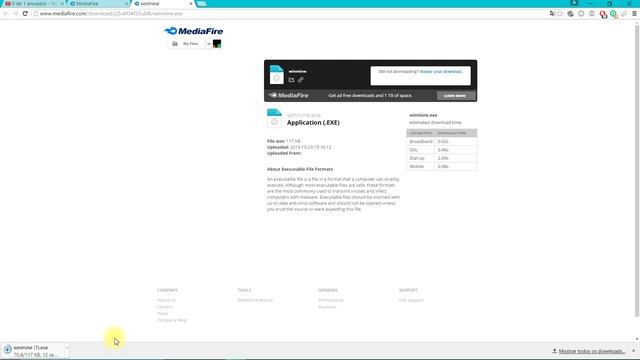
Task: Reload the current page
Action: pyautogui.click(x=25, y=13)
